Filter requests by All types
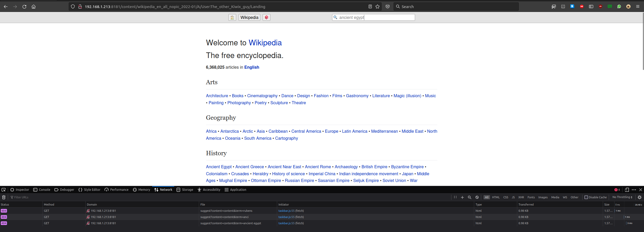Image resolution: width=644 pixels, height=232 pixels. pos(487,197)
